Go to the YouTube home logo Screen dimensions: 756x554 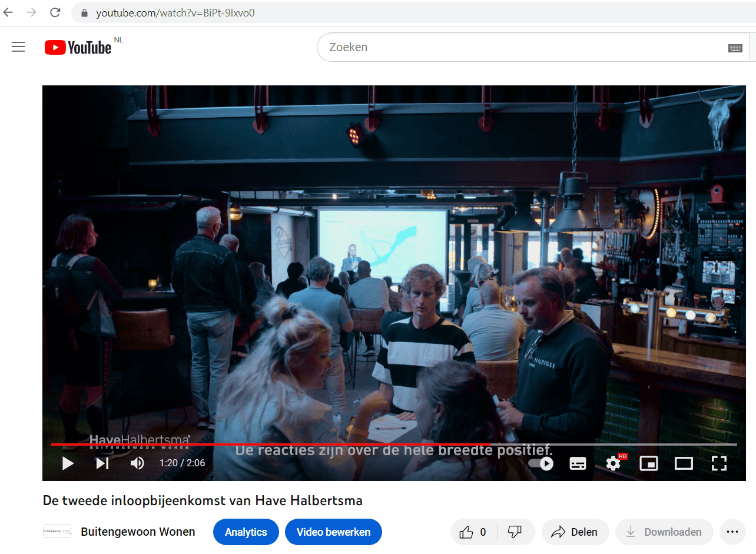click(78, 47)
